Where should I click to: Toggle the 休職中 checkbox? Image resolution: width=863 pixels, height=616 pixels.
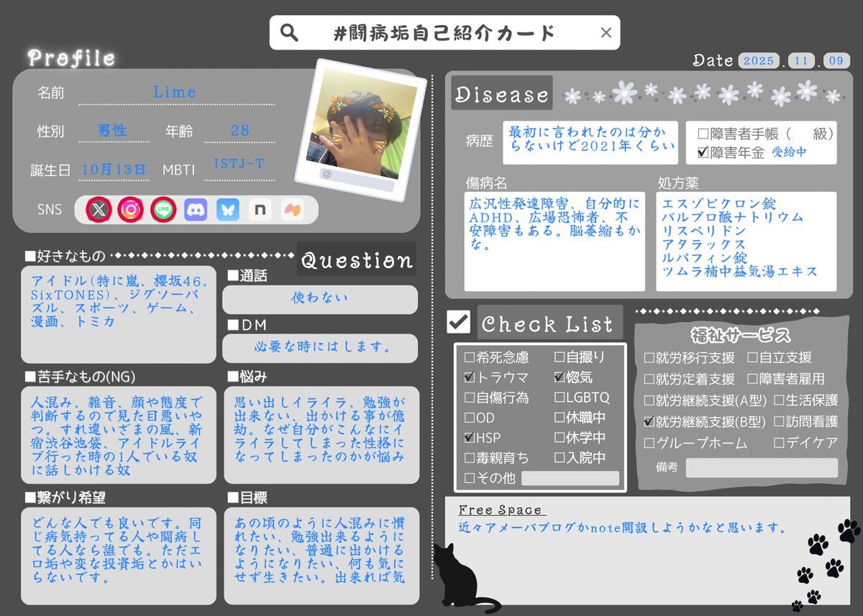coord(560,418)
